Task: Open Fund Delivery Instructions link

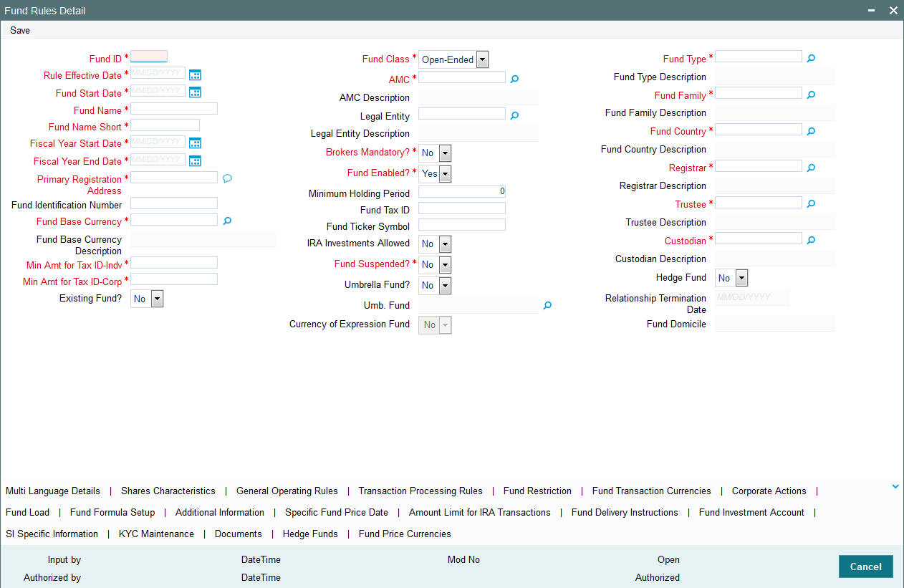Action: coord(625,513)
